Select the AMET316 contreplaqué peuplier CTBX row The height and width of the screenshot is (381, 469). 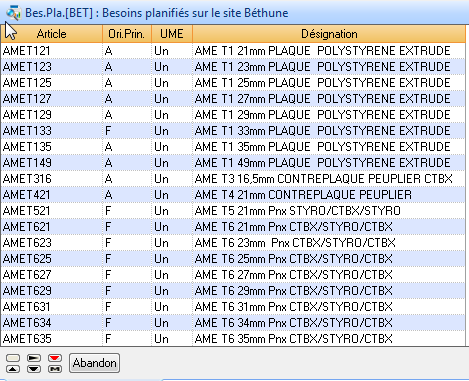[x=233, y=179]
